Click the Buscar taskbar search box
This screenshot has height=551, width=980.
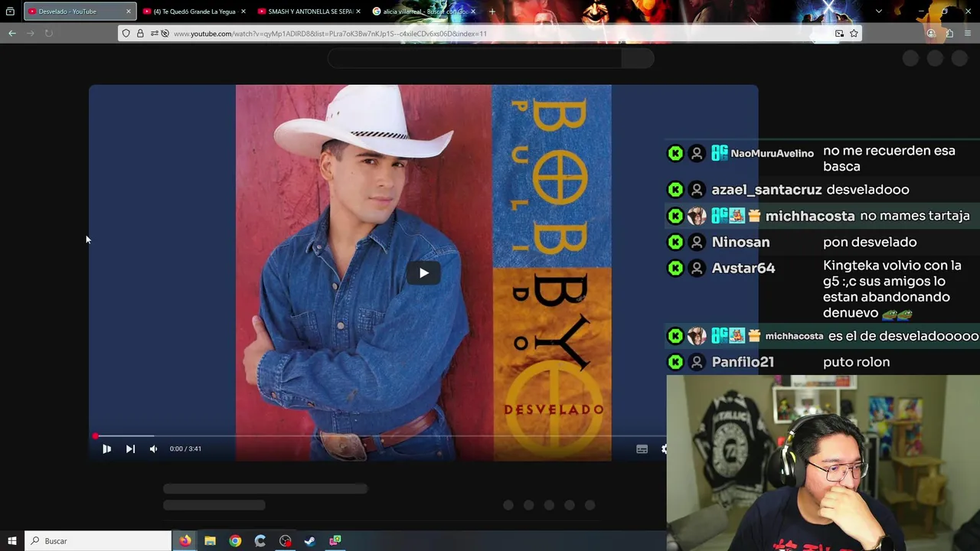point(98,541)
